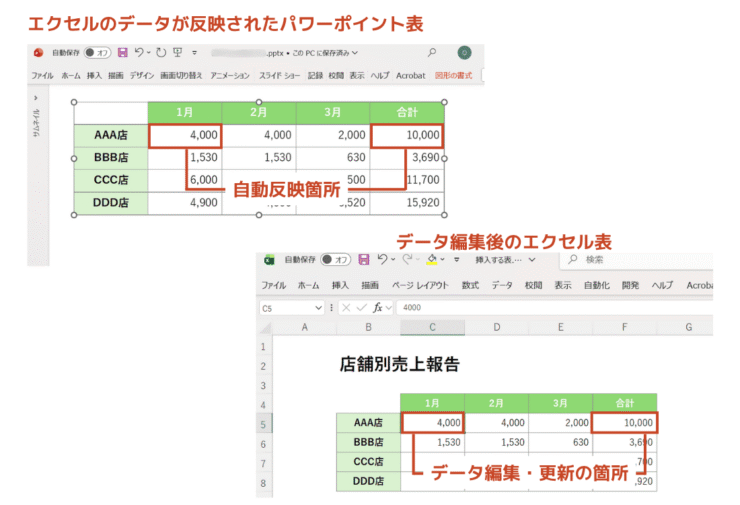The height and width of the screenshot is (505, 740).
Task: Open デザイン tab in PowerPoint
Action: pyautogui.click(x=142, y=76)
